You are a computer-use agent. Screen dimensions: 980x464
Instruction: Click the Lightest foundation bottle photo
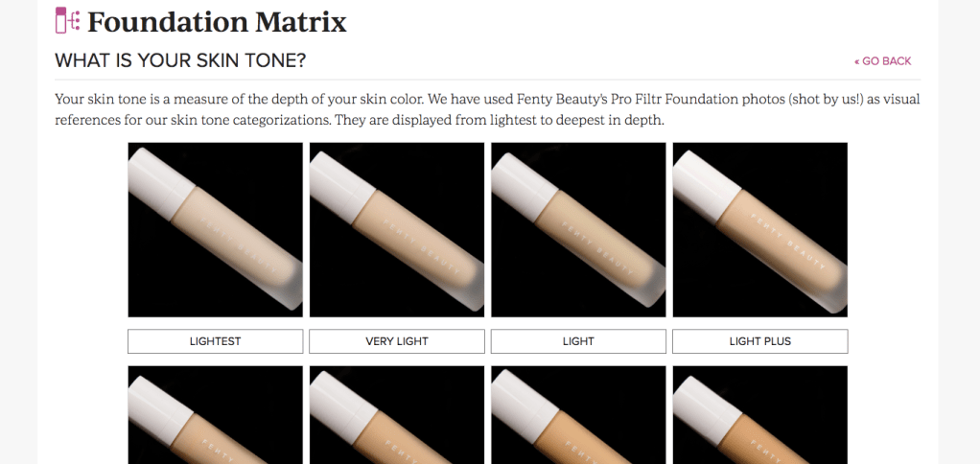point(216,230)
